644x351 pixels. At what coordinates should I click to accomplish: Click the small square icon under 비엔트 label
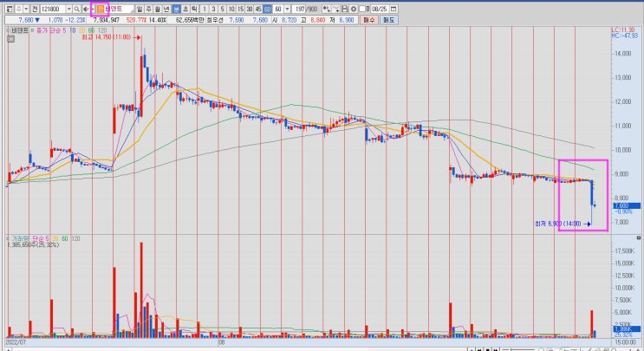coord(10,39)
